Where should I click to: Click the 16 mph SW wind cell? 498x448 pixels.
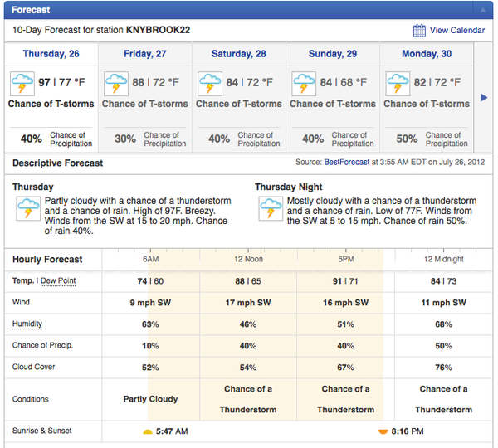tap(345, 303)
